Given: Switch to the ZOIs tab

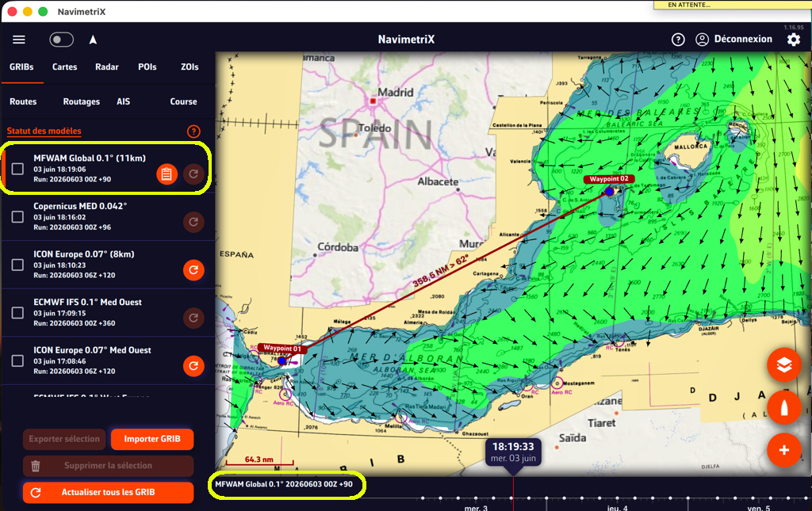Looking at the screenshot, I should (190, 67).
